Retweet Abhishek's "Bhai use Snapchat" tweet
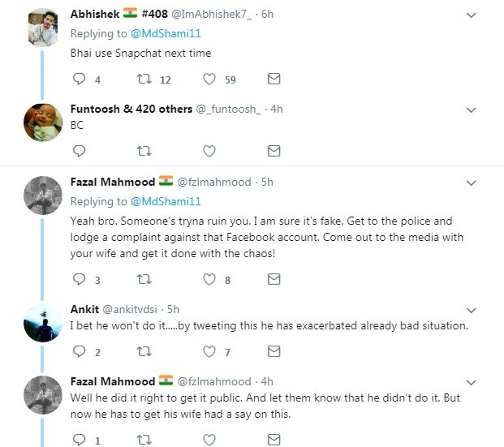The width and height of the screenshot is (504, 447). (144, 80)
